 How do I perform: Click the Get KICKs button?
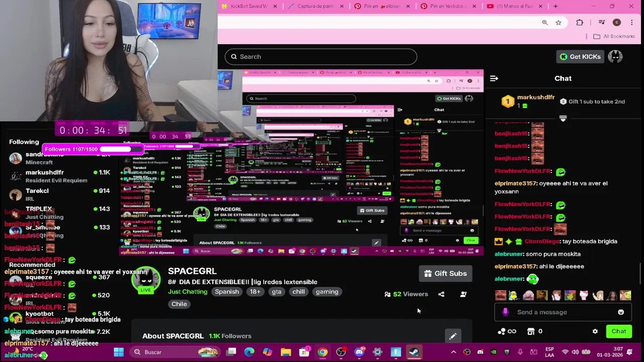(x=580, y=57)
